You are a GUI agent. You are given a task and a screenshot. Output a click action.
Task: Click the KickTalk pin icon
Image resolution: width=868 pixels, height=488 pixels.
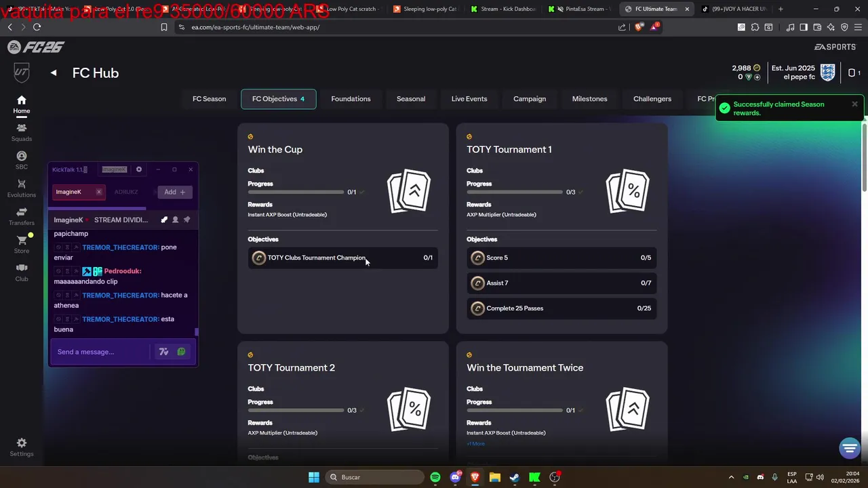(187, 220)
